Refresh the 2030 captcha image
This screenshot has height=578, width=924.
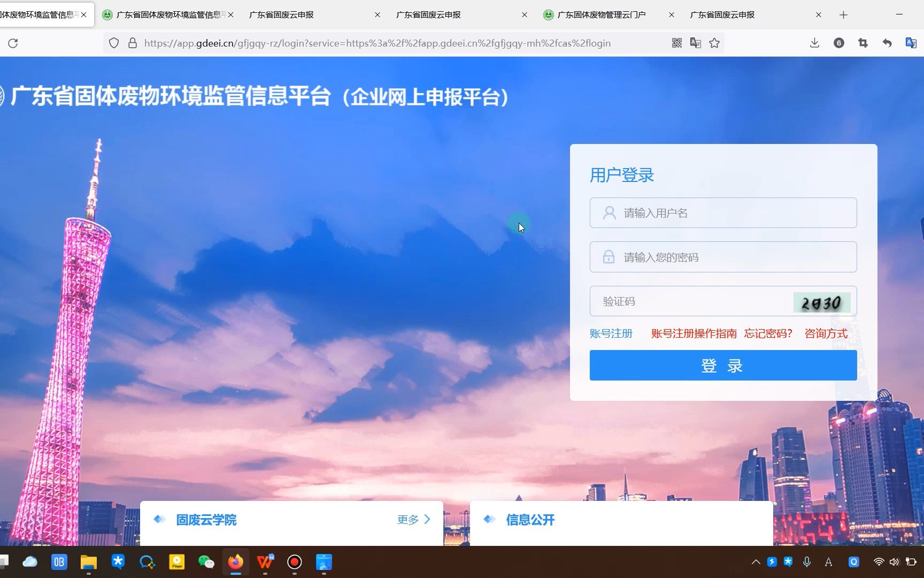[822, 303]
